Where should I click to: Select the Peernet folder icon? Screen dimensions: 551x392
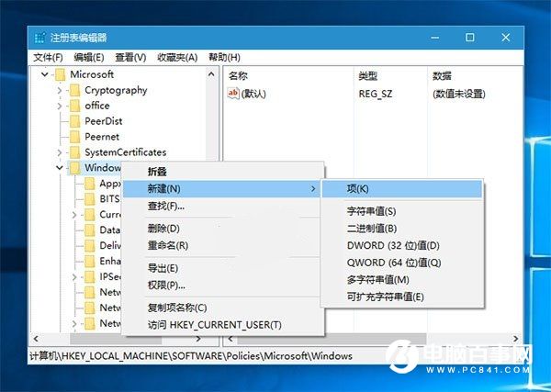(x=75, y=137)
